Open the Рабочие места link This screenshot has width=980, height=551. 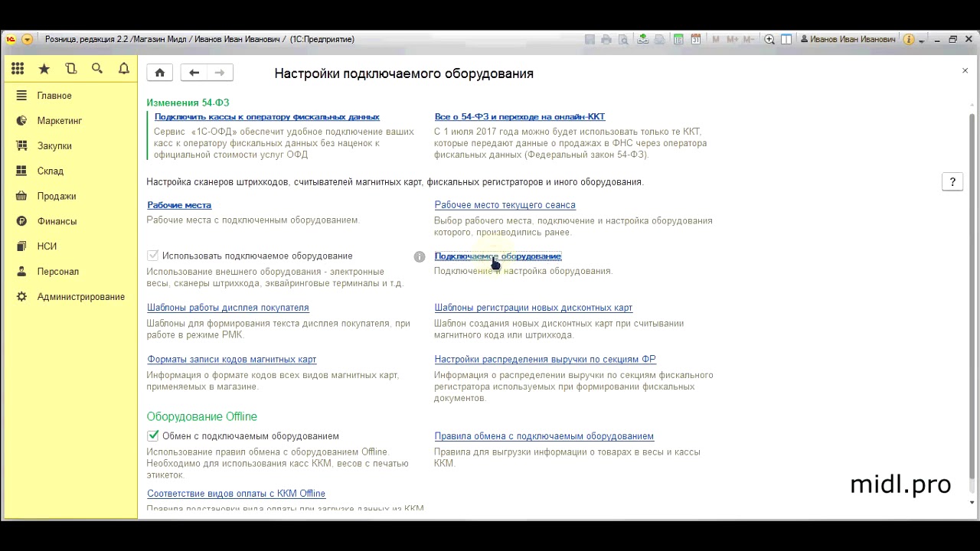click(179, 205)
